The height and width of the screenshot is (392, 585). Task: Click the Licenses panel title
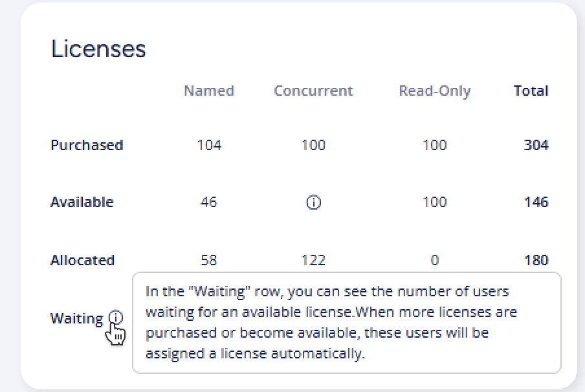coord(98,49)
